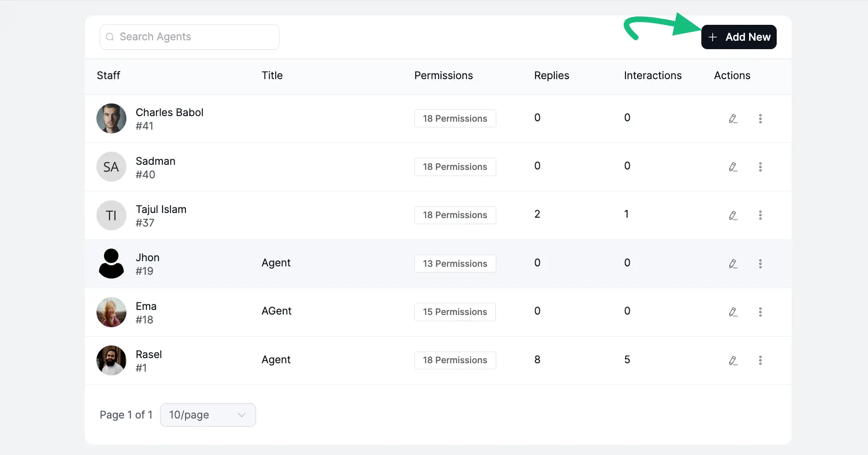The width and height of the screenshot is (868, 455).
Task: Click the Add New button
Action: point(739,37)
